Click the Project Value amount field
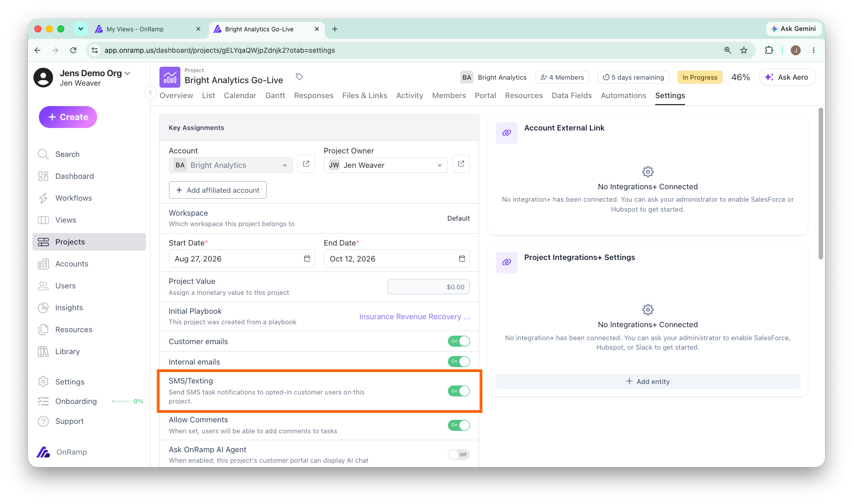 click(x=428, y=287)
